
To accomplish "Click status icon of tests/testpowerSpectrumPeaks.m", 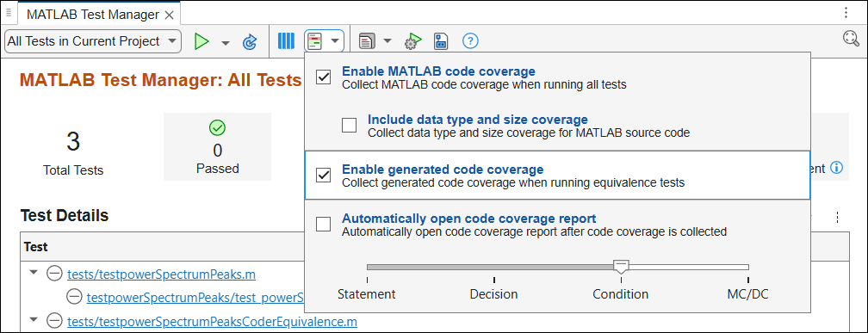I will pos(53,274).
